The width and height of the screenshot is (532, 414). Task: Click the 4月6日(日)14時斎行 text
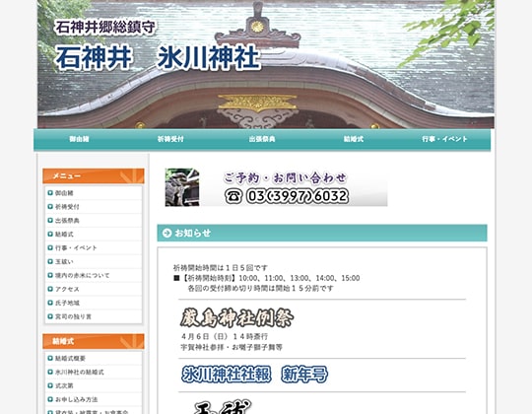click(x=225, y=337)
